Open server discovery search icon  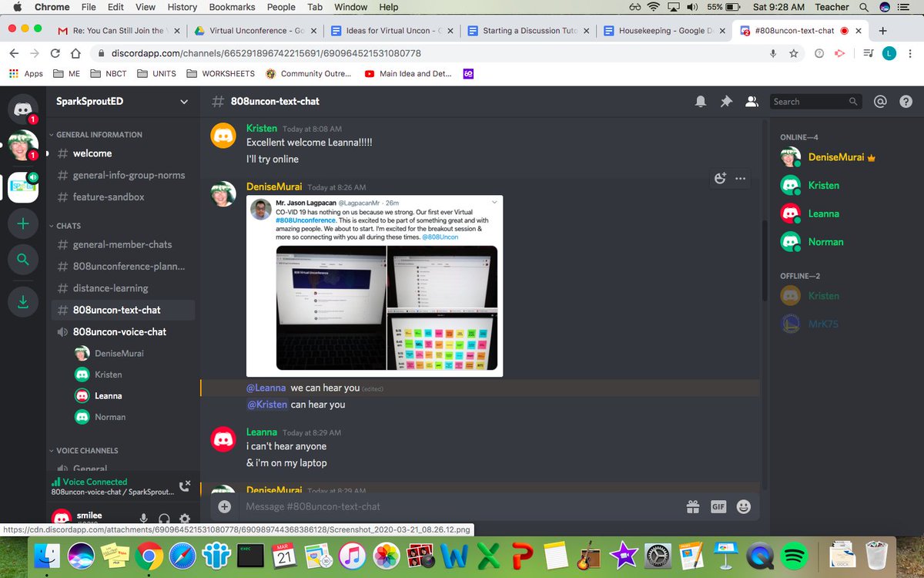point(22,260)
